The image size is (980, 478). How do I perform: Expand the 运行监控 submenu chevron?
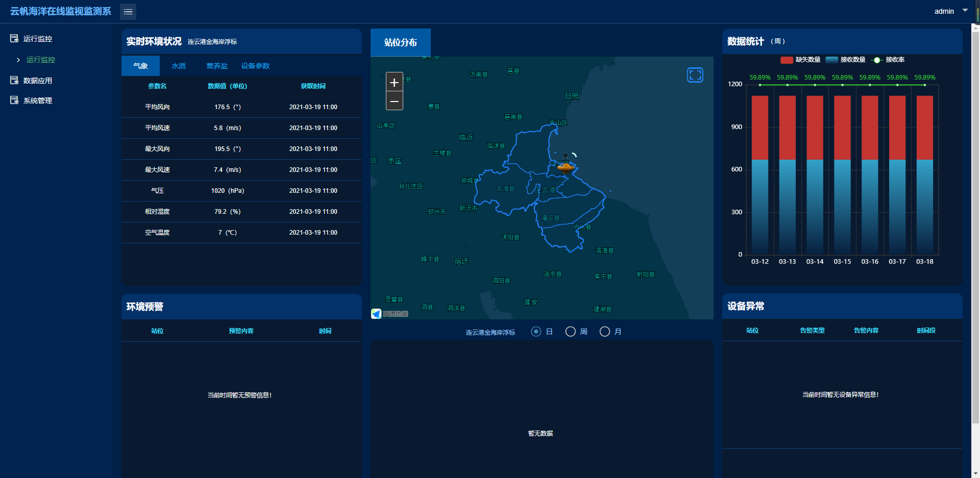[x=18, y=60]
